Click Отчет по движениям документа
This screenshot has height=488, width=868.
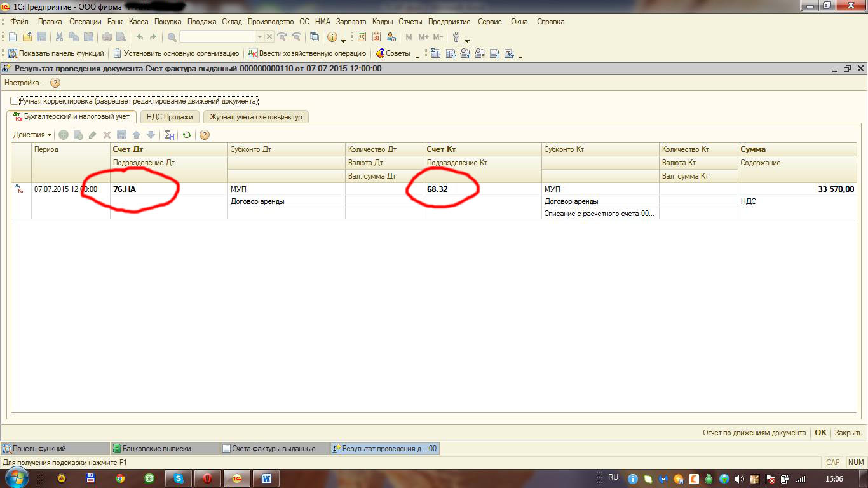pyautogui.click(x=754, y=433)
